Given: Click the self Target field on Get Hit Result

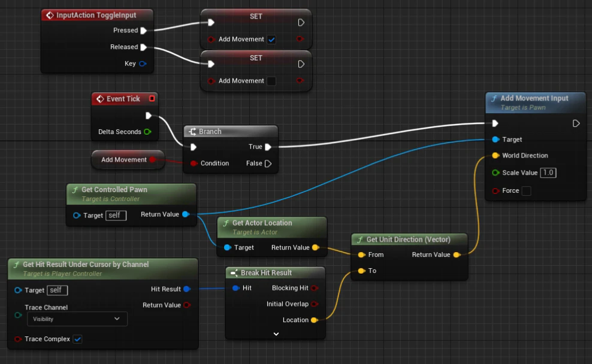Looking at the screenshot, I should pos(58,290).
